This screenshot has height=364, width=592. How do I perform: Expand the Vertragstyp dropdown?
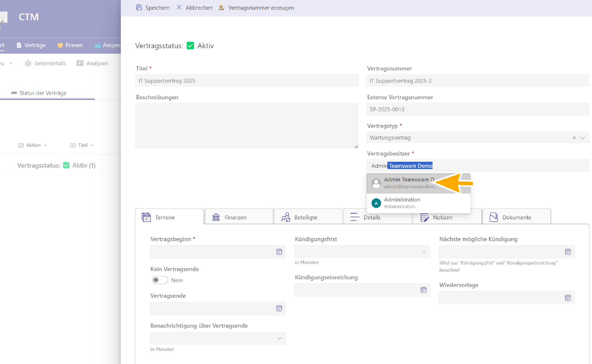[x=583, y=138]
